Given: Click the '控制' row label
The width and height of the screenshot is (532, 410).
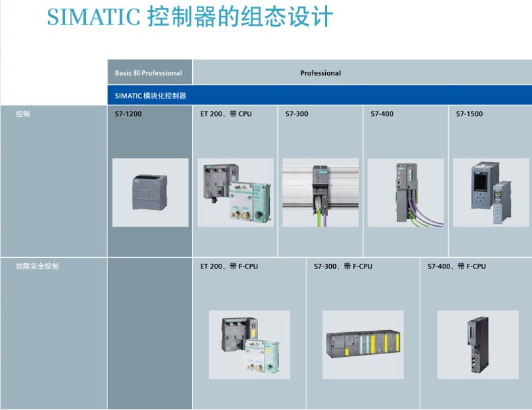Looking at the screenshot, I should 23,114.
